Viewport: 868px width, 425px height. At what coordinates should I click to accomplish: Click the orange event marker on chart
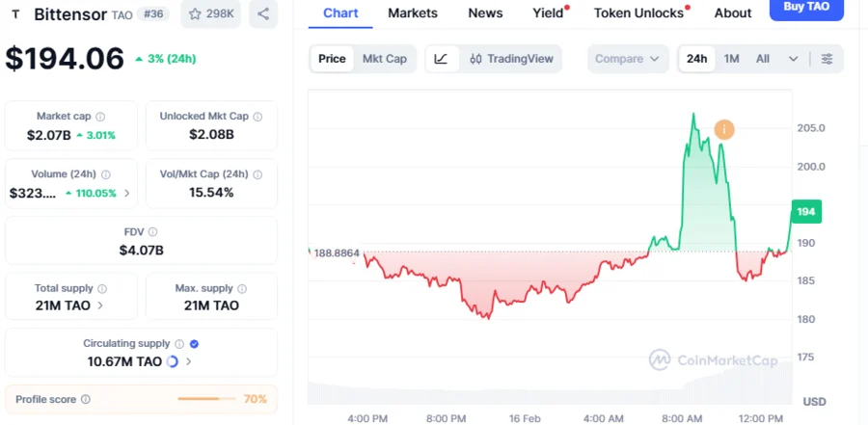(x=723, y=129)
